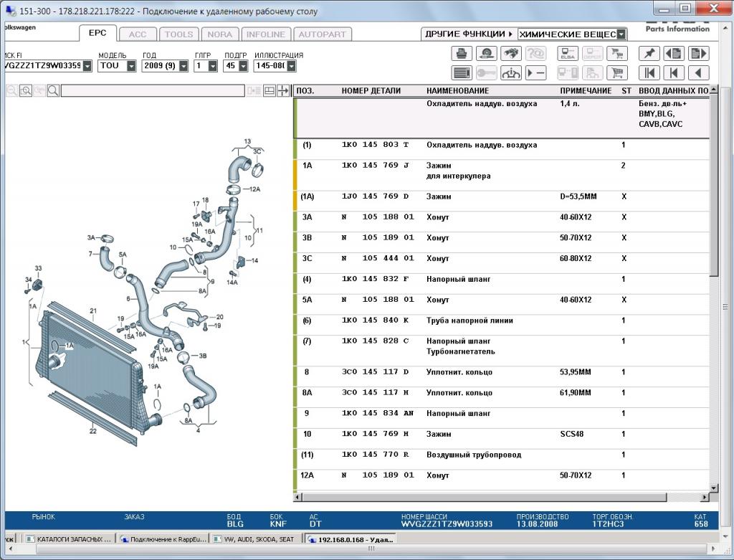Click the ПРИМЕЧАНИЕ column header

click(x=586, y=91)
